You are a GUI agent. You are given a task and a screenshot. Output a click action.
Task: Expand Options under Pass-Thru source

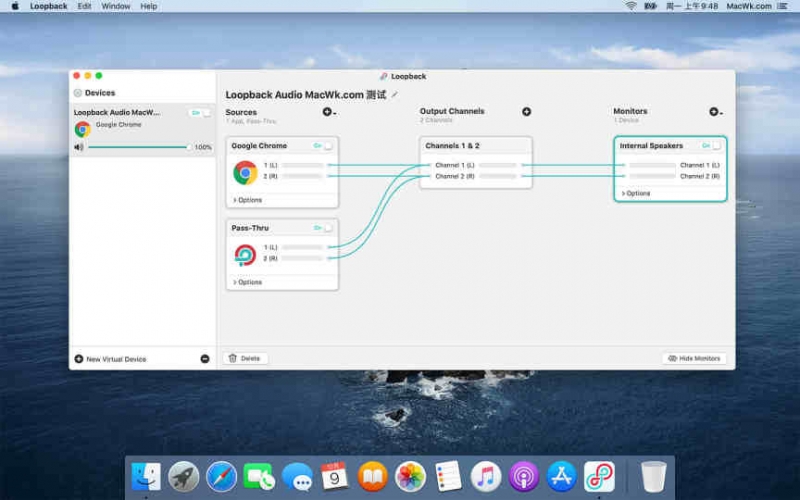pyautogui.click(x=247, y=282)
